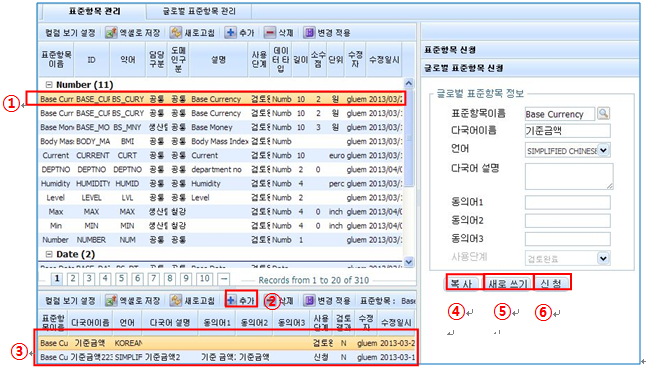Click the next-pages button after page 10
This screenshot has width=646, height=369.
pyautogui.click(x=224, y=279)
